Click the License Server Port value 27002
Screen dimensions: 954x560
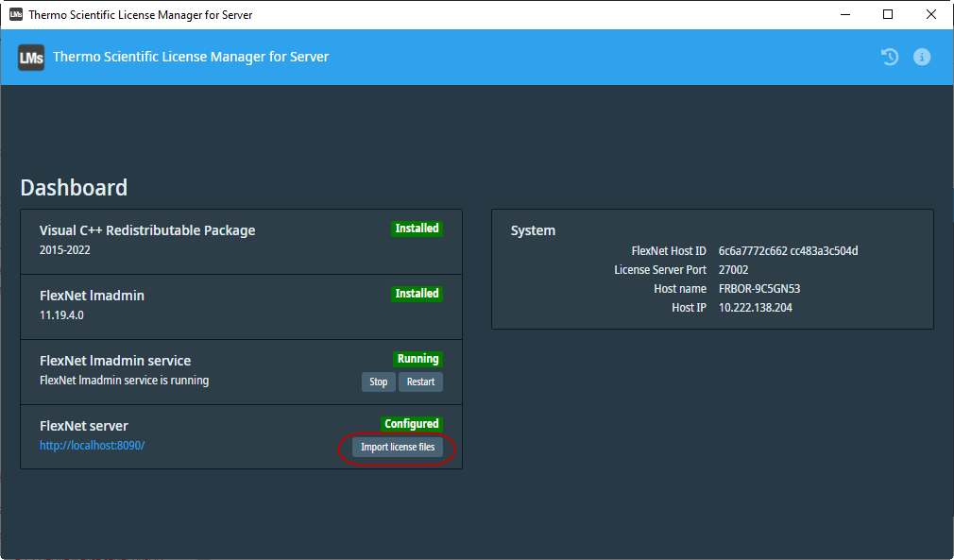pos(733,270)
